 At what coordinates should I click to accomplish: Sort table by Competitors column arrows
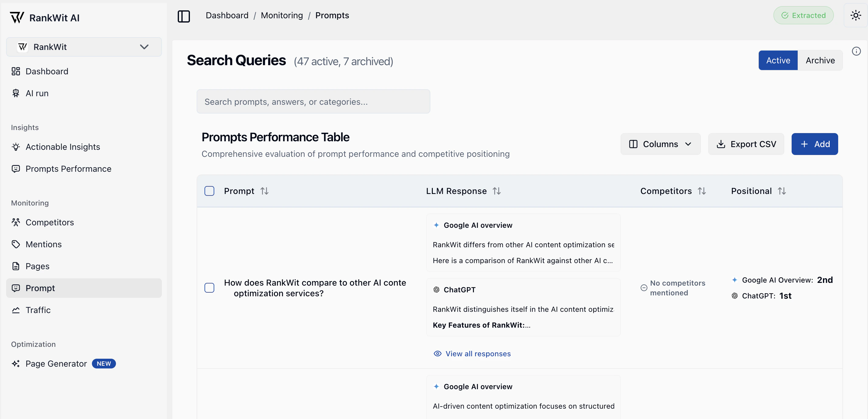(702, 191)
